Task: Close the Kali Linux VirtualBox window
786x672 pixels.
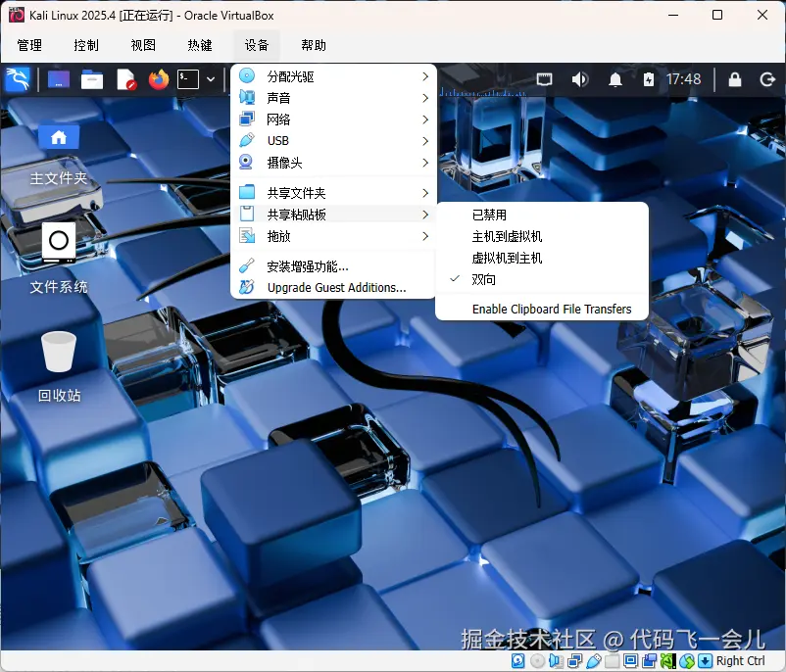Action: [x=762, y=15]
